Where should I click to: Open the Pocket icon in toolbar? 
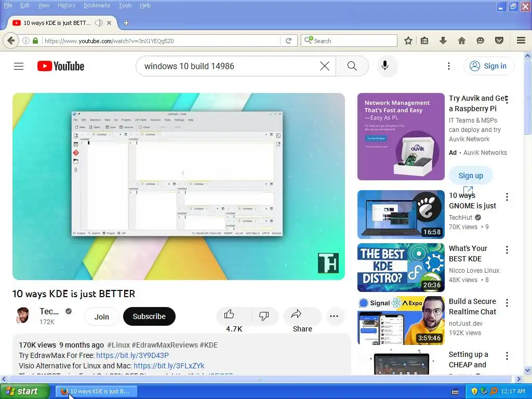(x=499, y=41)
